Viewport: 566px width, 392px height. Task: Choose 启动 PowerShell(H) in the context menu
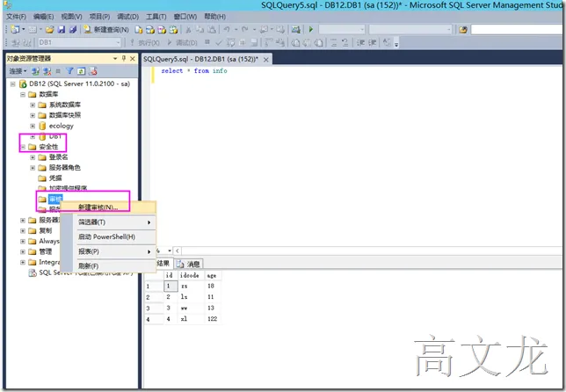click(108, 236)
